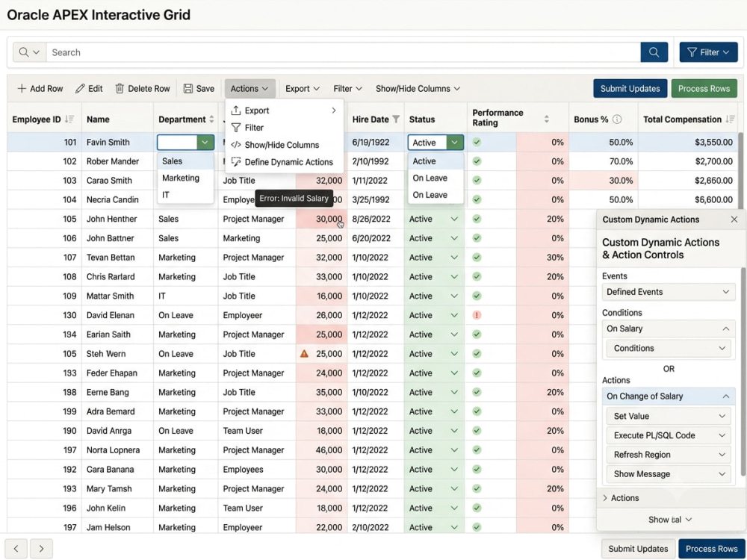Click the Department column sort arrows
747x560 pixels.
click(x=211, y=119)
